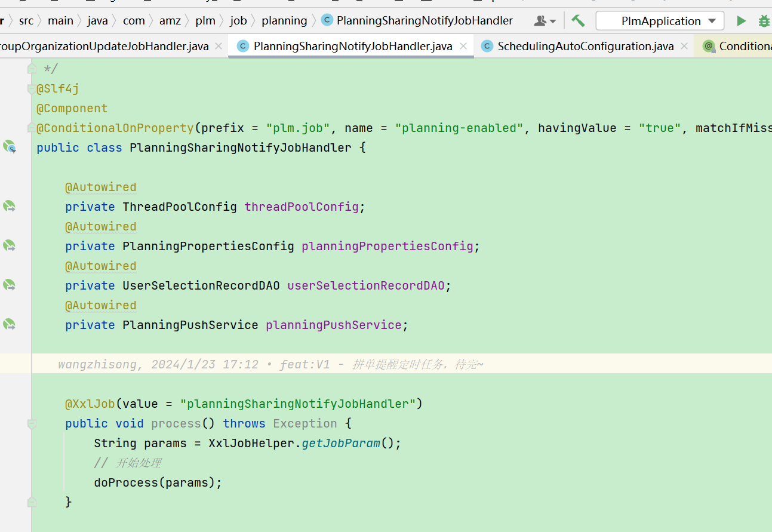Click the bean gutter icon next to planningPropertiesConfig

(10, 245)
